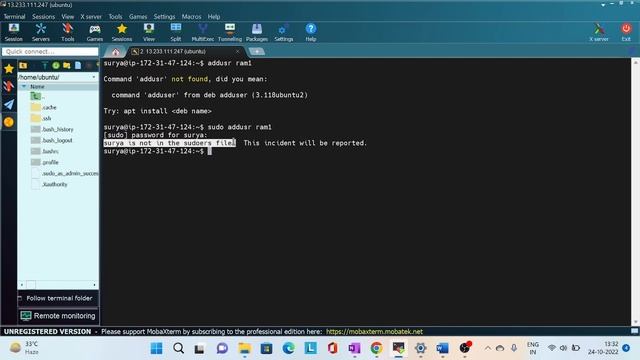Click the file list horizontal scrollbar
Screen dimensions: 640x360
coord(58,284)
